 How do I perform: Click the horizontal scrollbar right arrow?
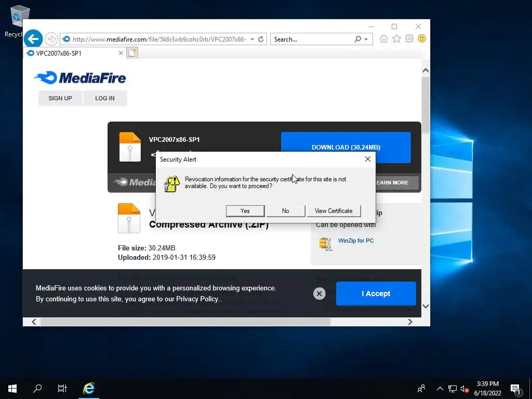coord(410,322)
